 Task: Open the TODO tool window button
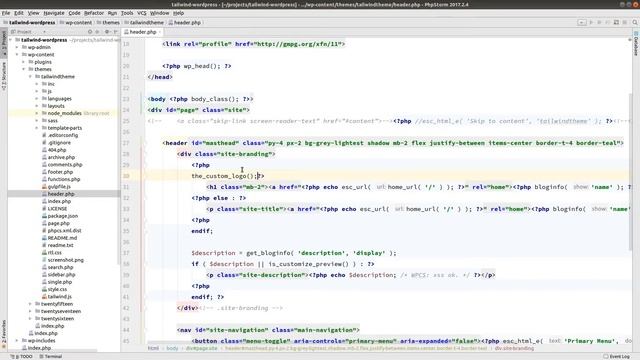point(21,356)
